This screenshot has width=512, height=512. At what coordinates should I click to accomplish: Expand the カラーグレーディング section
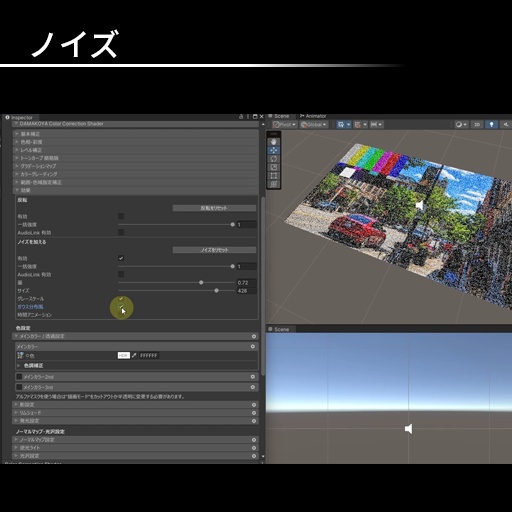[136, 174]
